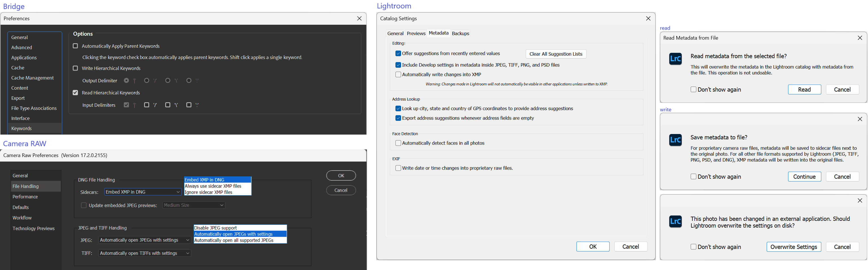Click OK in Catalog Settings
The image size is (868, 270).
(x=593, y=246)
